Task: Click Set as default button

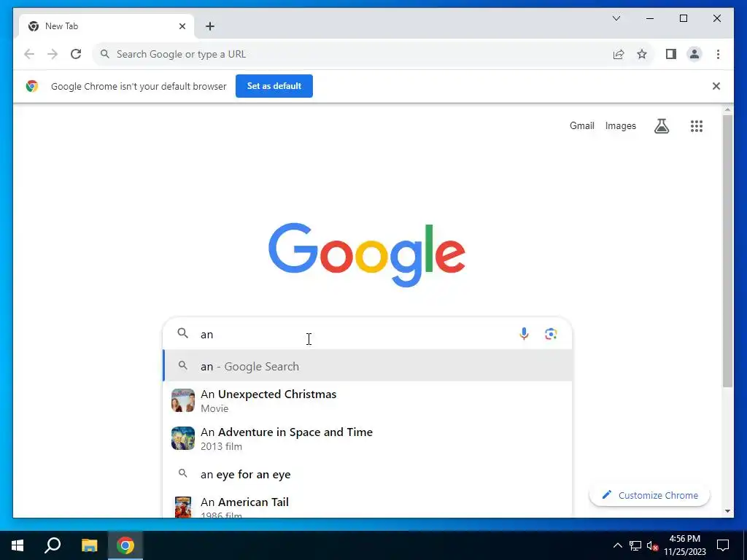Action: pos(274,86)
